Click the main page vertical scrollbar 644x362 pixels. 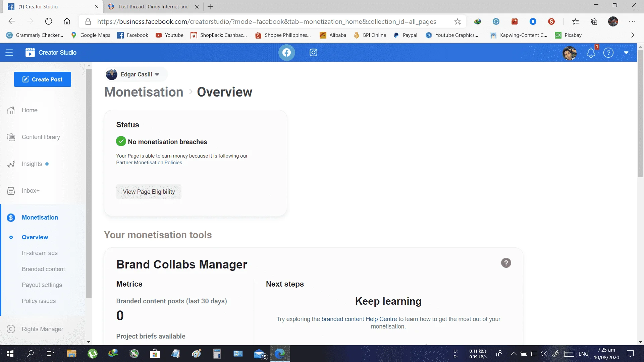pyautogui.click(x=640, y=114)
